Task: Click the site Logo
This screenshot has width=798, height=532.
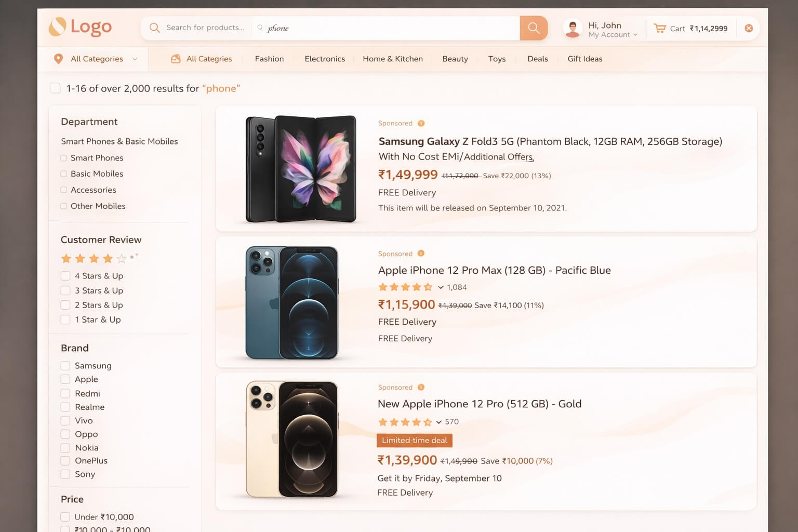Action: (x=81, y=27)
